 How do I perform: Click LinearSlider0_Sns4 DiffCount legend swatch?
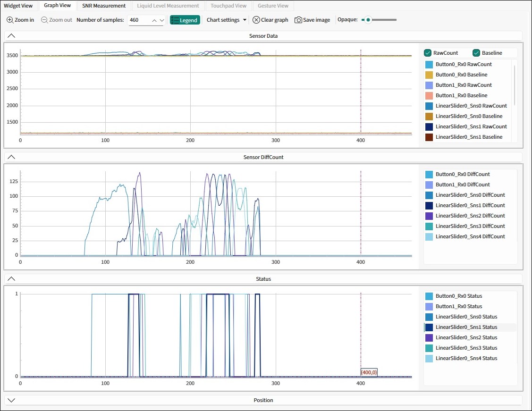(x=429, y=236)
